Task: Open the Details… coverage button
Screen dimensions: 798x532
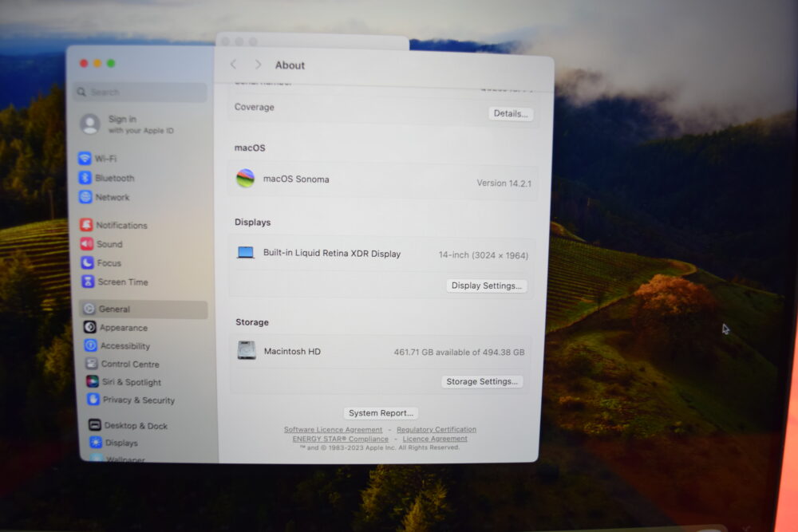Action: 511,113
